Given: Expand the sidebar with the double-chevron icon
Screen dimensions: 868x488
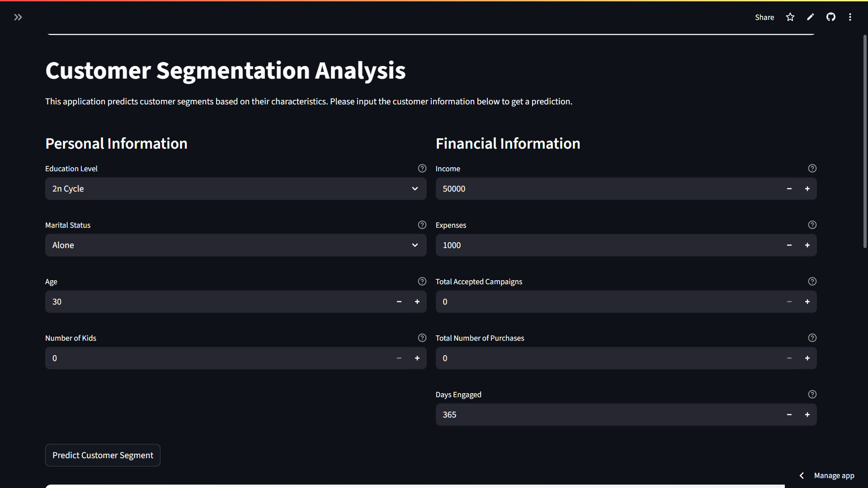Looking at the screenshot, I should (18, 17).
